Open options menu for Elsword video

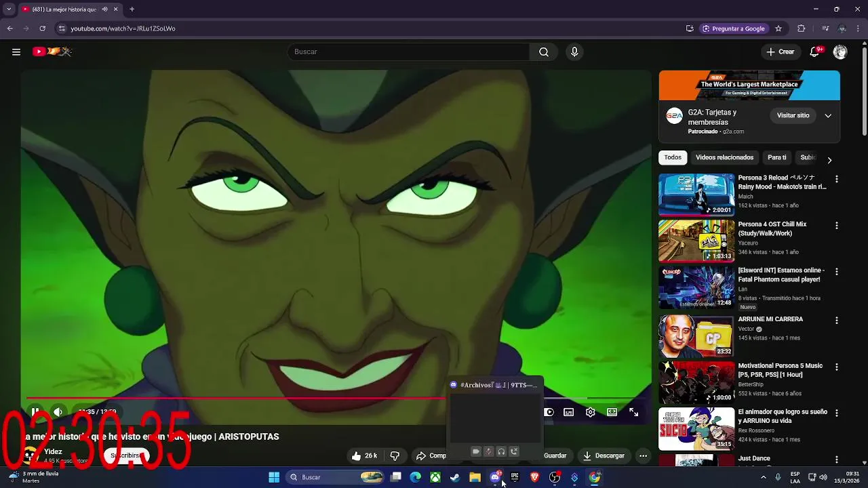click(x=836, y=271)
